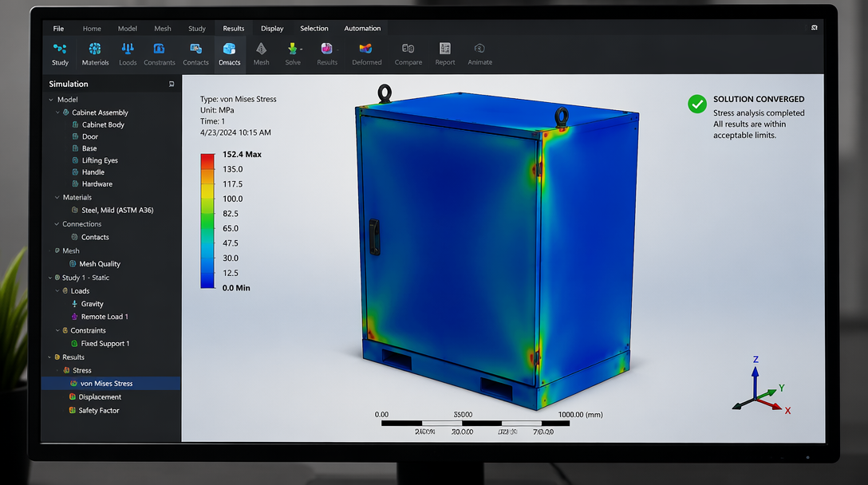868x485 pixels.
Task: Switch to the Home tab
Action: point(92,28)
